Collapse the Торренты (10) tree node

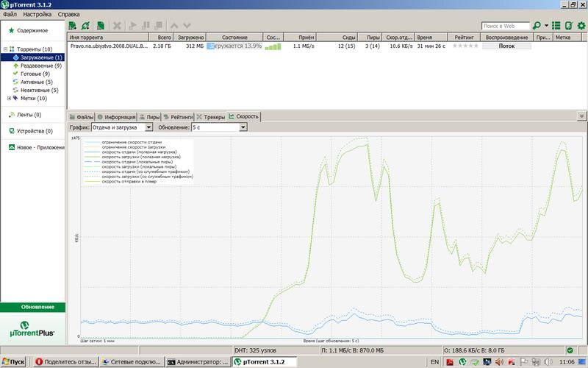pyautogui.click(x=6, y=49)
